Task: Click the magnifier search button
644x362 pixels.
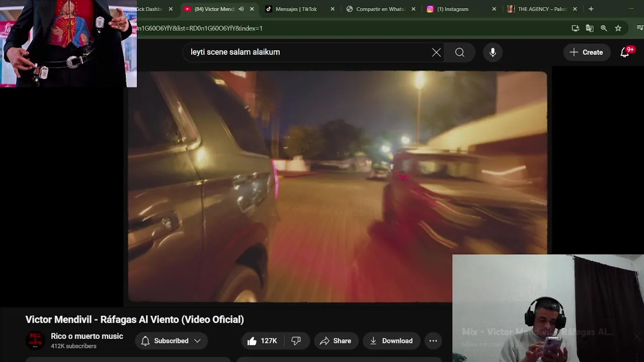Action: point(460,52)
